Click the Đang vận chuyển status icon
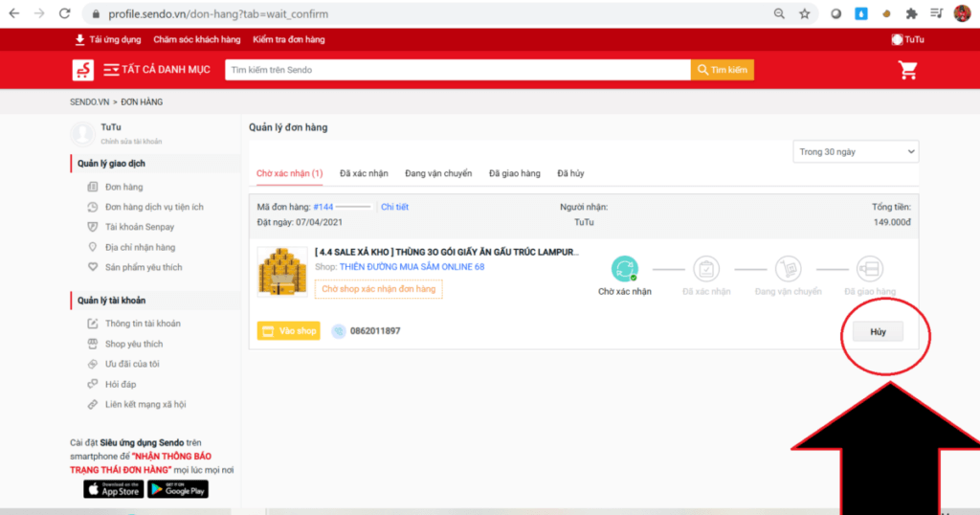This screenshot has width=980, height=515. tap(789, 269)
